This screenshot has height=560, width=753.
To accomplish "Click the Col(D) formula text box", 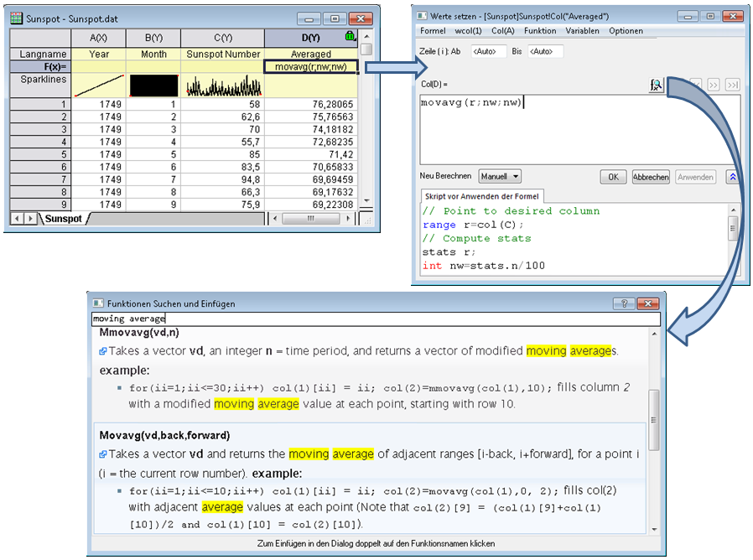I will point(580,130).
